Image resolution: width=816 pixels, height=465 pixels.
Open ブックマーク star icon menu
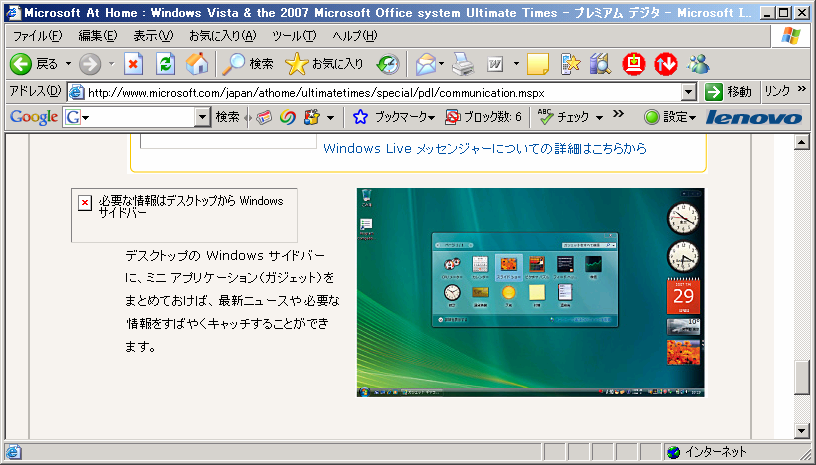[x=393, y=118]
